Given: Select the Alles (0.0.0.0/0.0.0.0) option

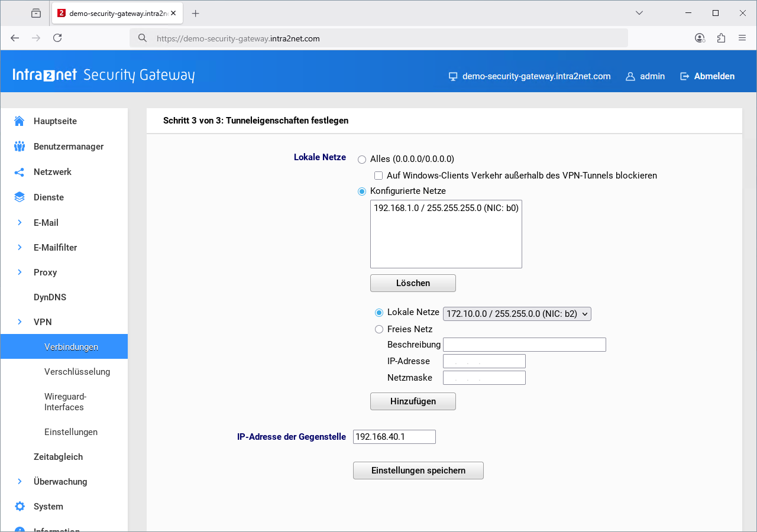Looking at the screenshot, I should click(x=361, y=159).
